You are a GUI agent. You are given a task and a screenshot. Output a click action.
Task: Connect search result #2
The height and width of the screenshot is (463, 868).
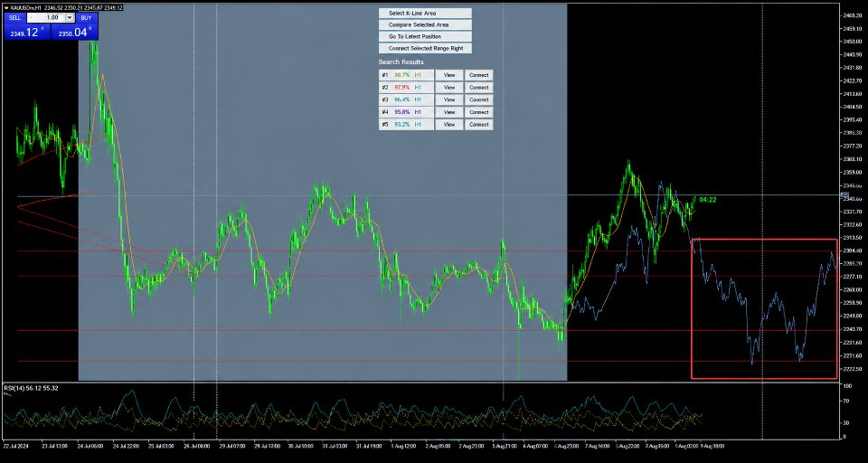tap(479, 88)
